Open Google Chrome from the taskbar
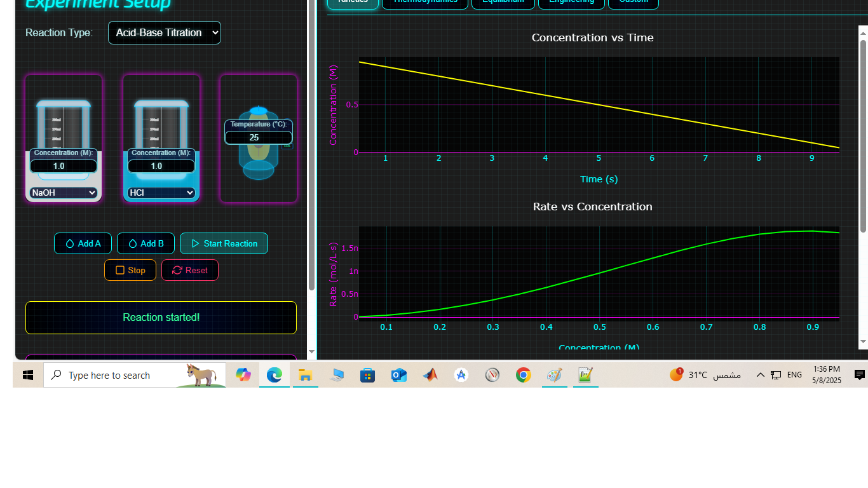 tap(523, 375)
